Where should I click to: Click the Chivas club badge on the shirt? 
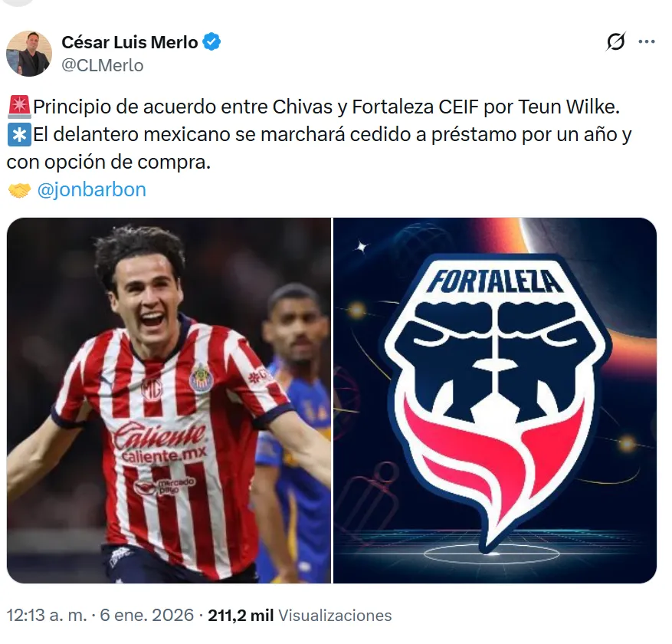[201, 378]
